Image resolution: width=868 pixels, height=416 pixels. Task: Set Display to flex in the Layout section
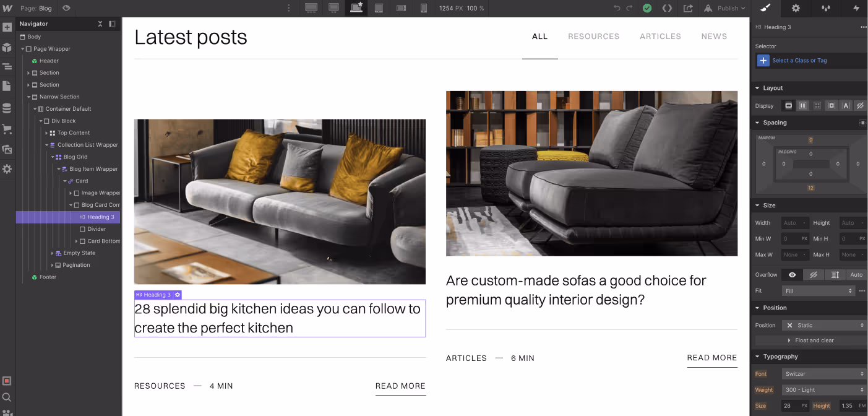click(802, 105)
